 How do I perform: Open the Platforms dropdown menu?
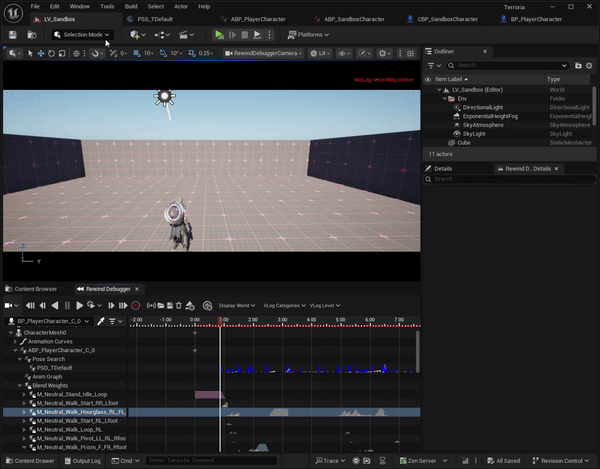coord(310,35)
